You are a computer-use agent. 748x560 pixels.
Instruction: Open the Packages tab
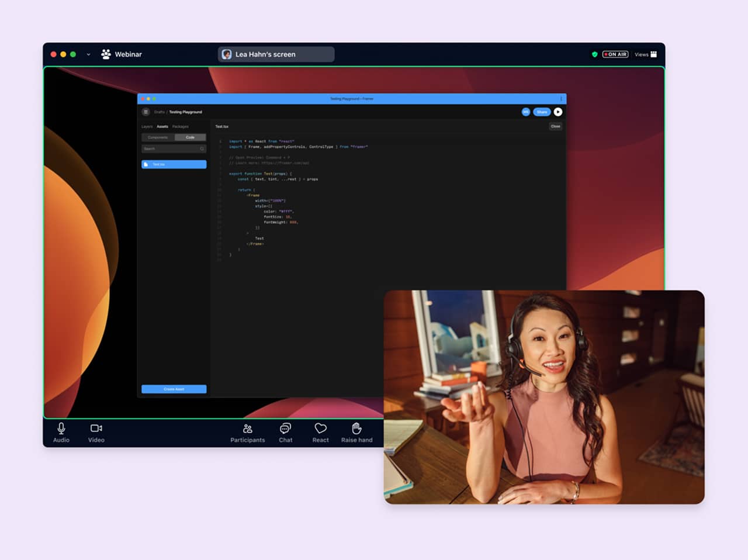point(180,126)
